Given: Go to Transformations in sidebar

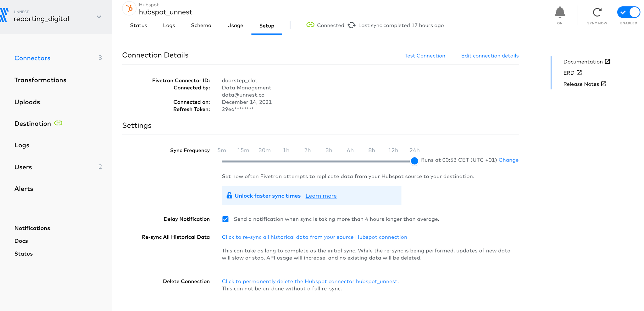Looking at the screenshot, I should (40, 80).
